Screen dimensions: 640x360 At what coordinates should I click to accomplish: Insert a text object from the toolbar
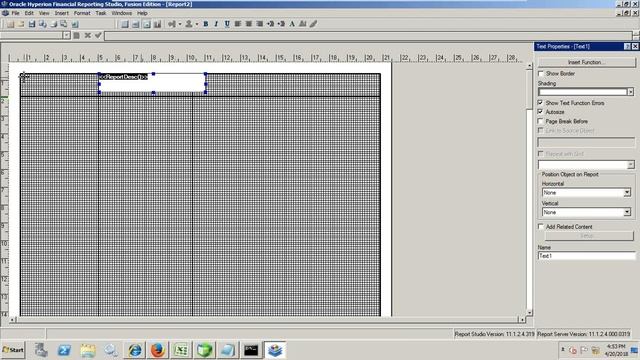pos(136,24)
